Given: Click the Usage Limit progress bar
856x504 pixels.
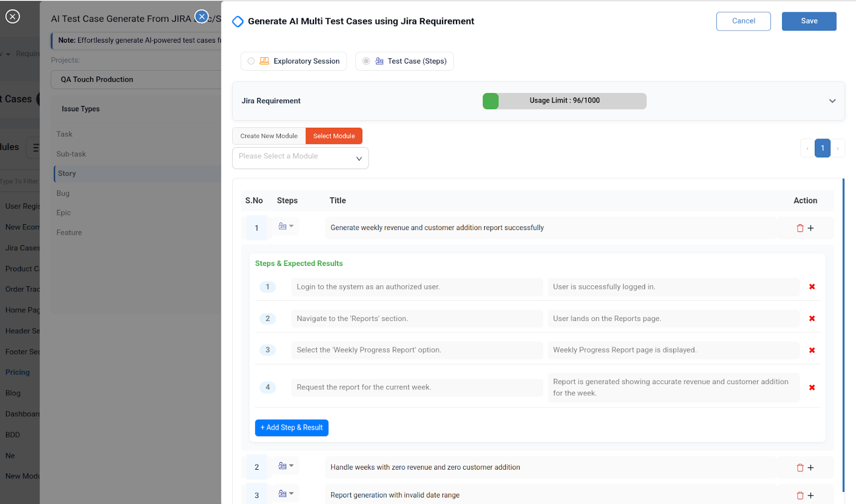Looking at the screenshot, I should click(x=564, y=101).
